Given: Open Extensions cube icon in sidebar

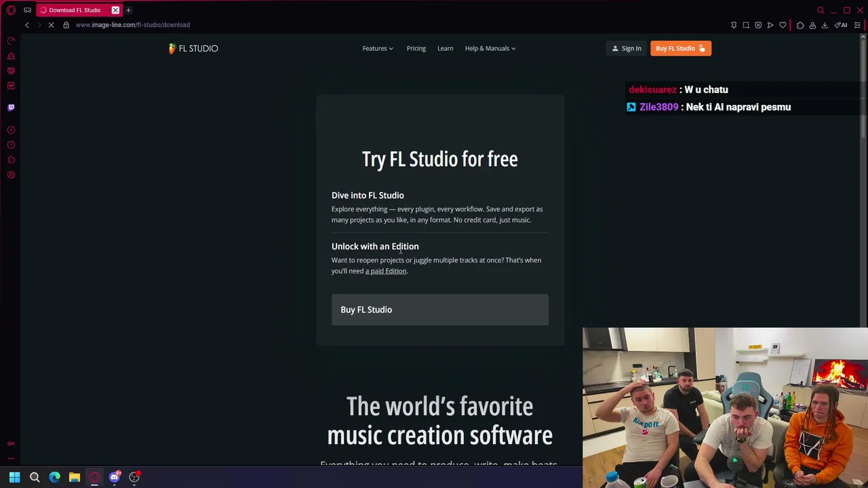Looking at the screenshot, I should point(11,160).
